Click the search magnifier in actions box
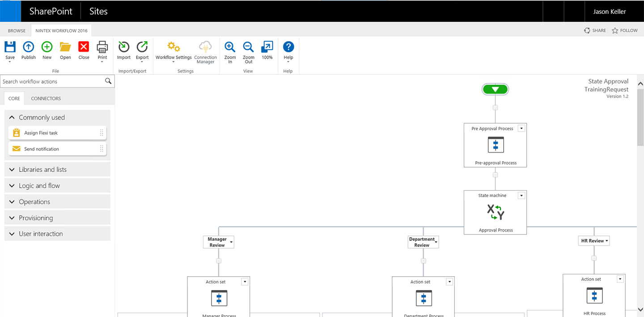This screenshot has height=317, width=644. click(x=108, y=81)
